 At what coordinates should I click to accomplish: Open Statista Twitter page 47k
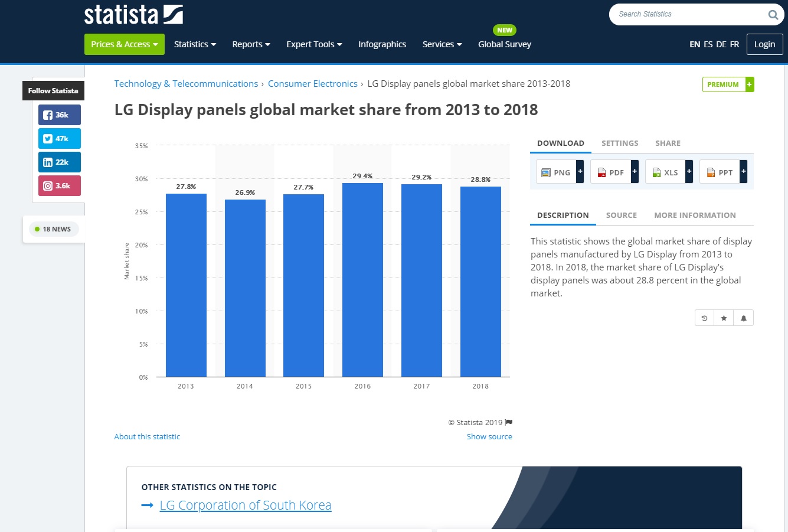[x=60, y=139]
